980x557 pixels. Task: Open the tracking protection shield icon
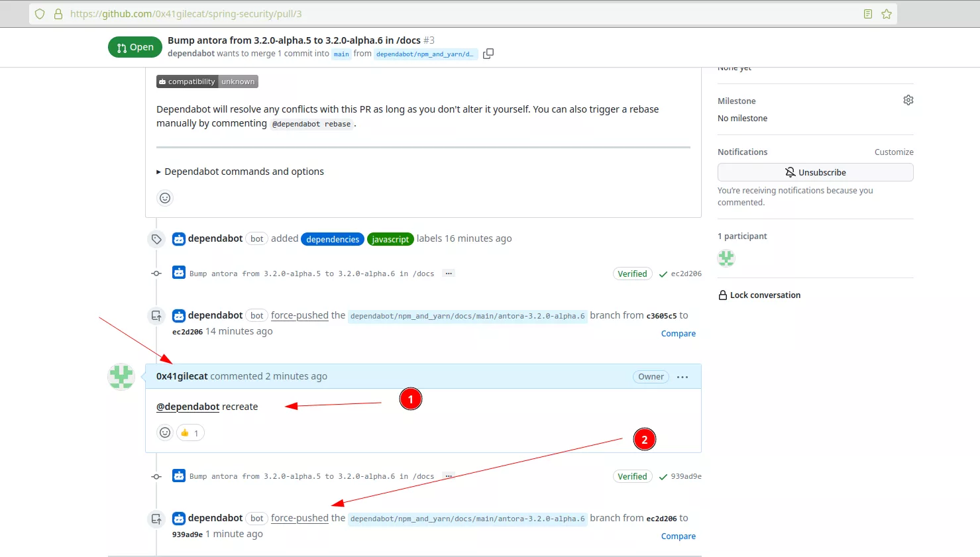pyautogui.click(x=40, y=14)
